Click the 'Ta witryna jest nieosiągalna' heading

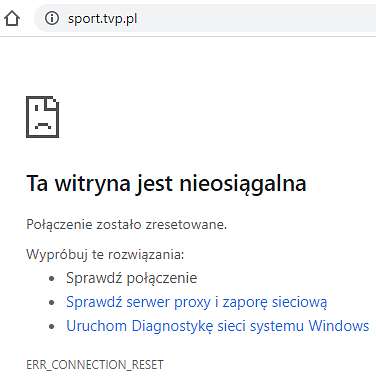pyautogui.click(x=166, y=183)
